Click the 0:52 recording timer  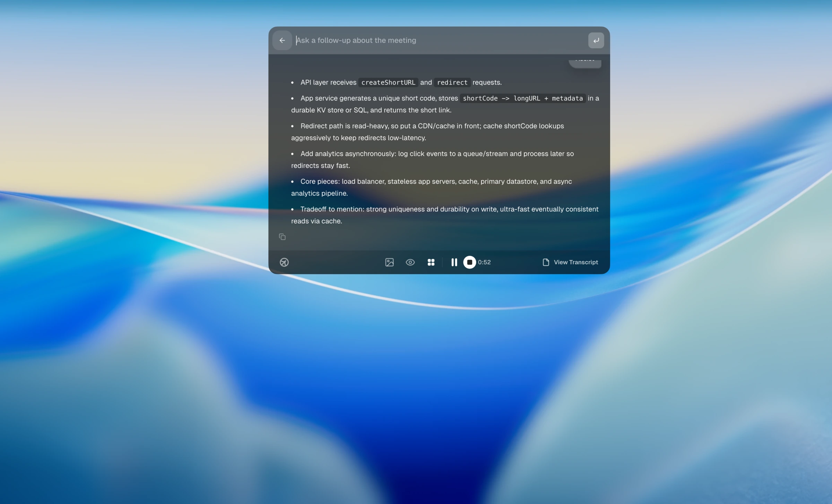click(x=484, y=262)
